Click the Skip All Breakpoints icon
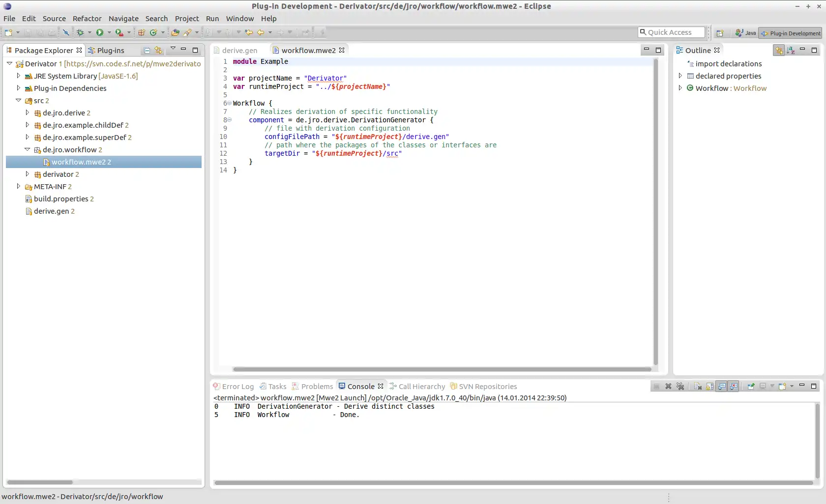 click(66, 32)
